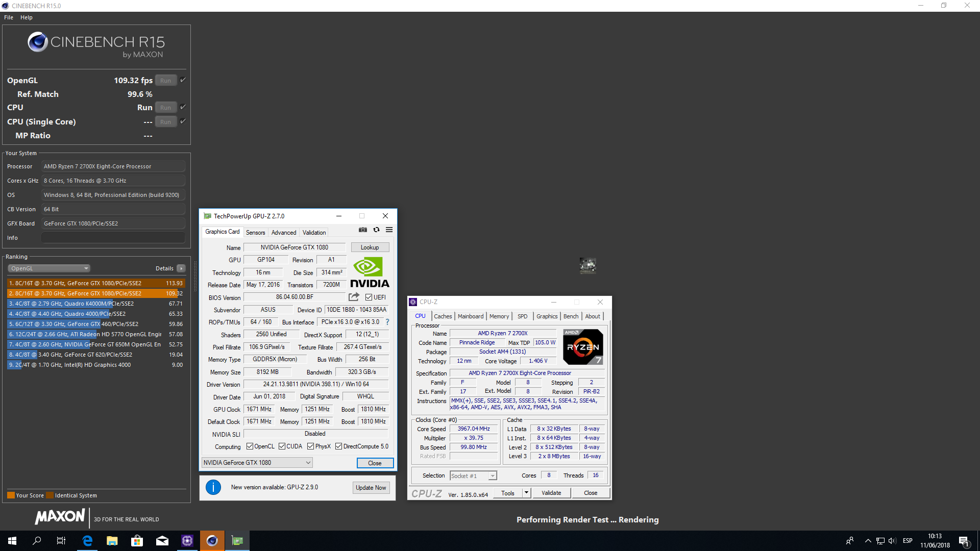The height and width of the screenshot is (551, 980).
Task: Switch to Cinebench via taskbar icon
Action: [x=212, y=541]
